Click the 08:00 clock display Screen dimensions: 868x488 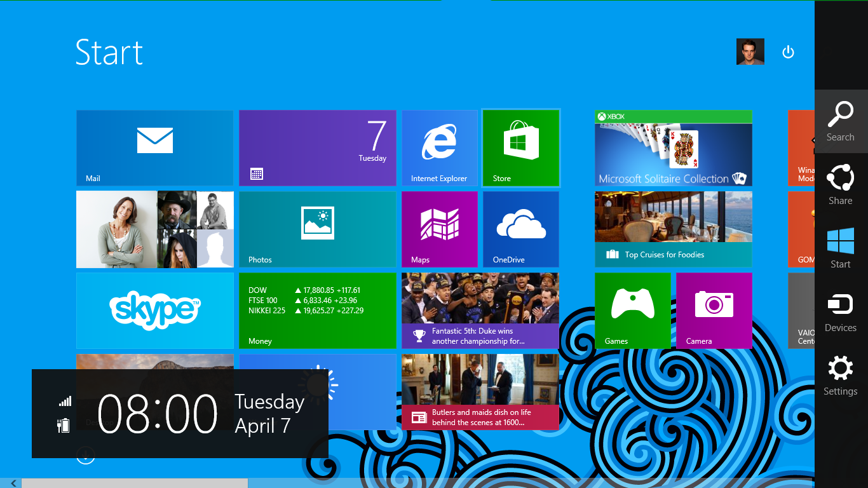158,414
